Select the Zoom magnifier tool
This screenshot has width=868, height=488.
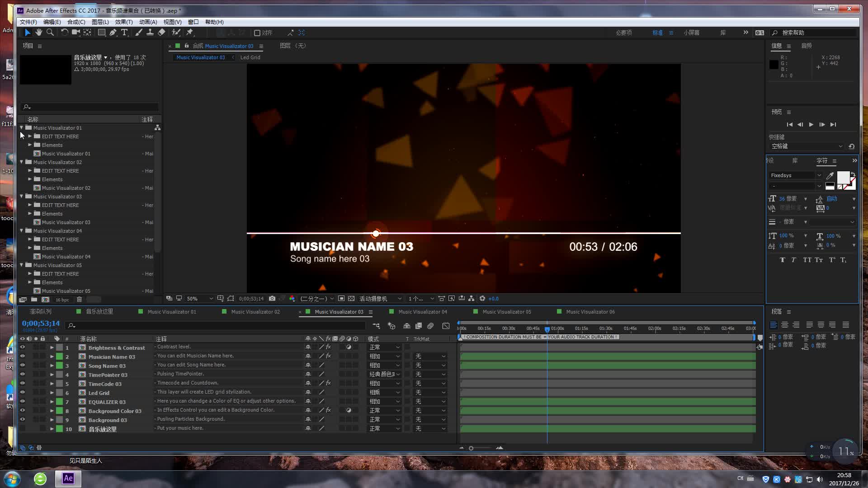click(50, 33)
